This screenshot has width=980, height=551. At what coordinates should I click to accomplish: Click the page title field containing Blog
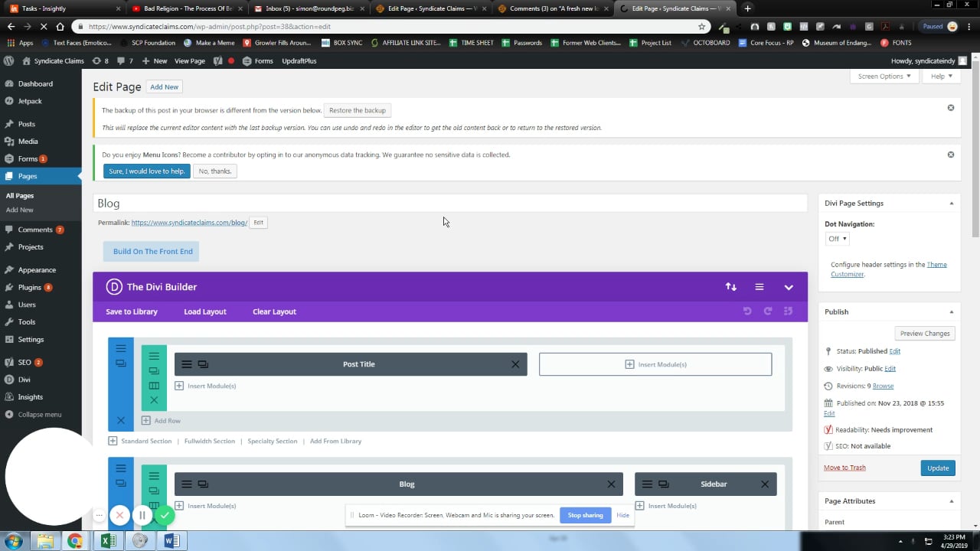pyautogui.click(x=450, y=204)
